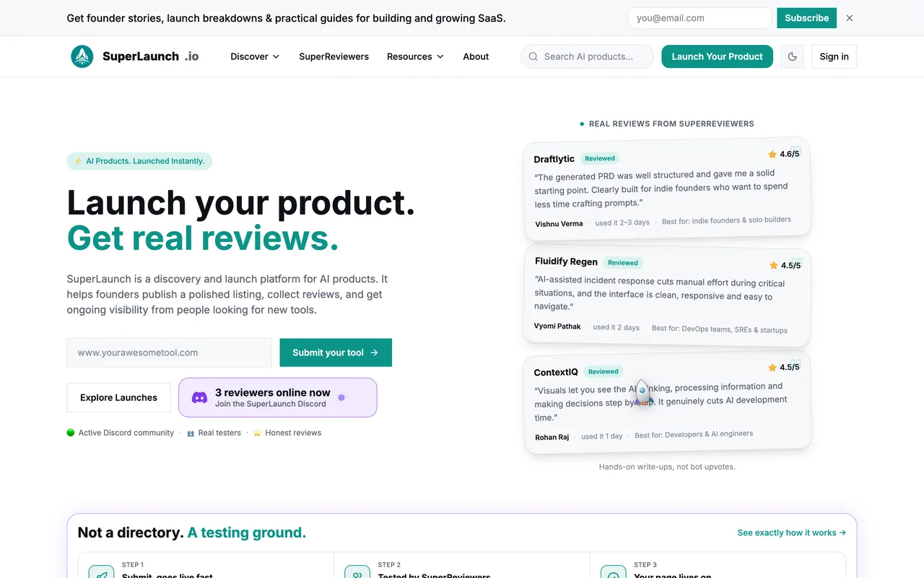Expand the Discover dropdown menu
This screenshot has width=924, height=578.
(x=255, y=56)
